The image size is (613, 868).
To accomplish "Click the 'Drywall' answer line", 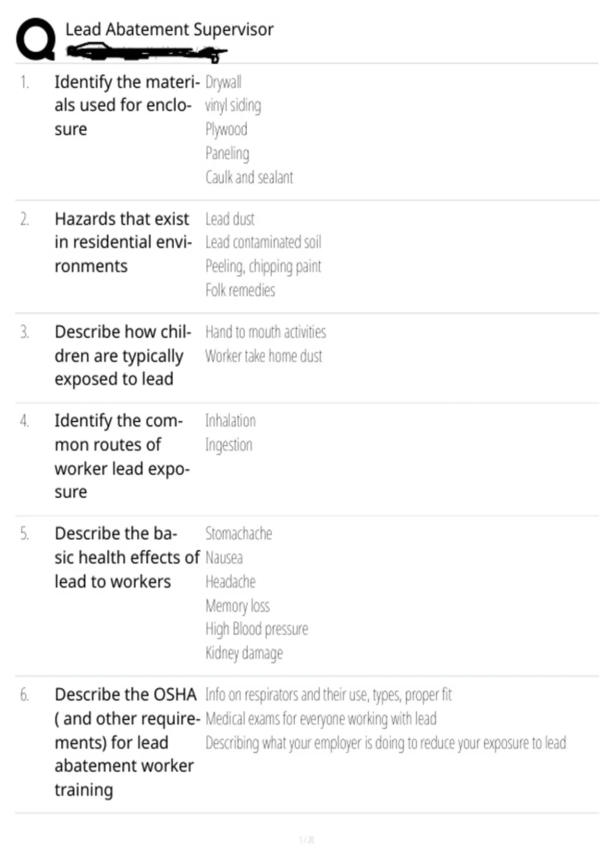I will pyautogui.click(x=223, y=82).
